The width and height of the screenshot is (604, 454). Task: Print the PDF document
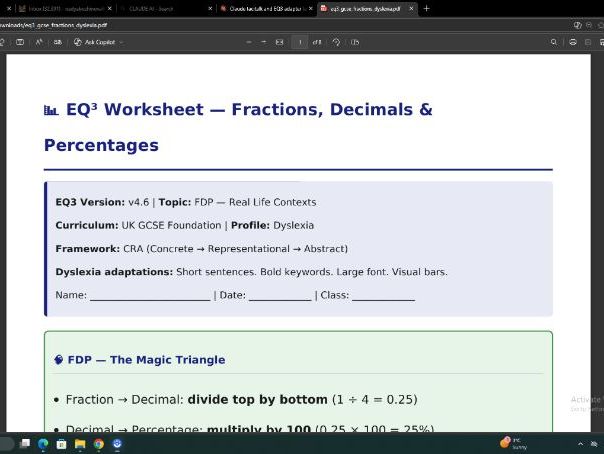pos(573,42)
